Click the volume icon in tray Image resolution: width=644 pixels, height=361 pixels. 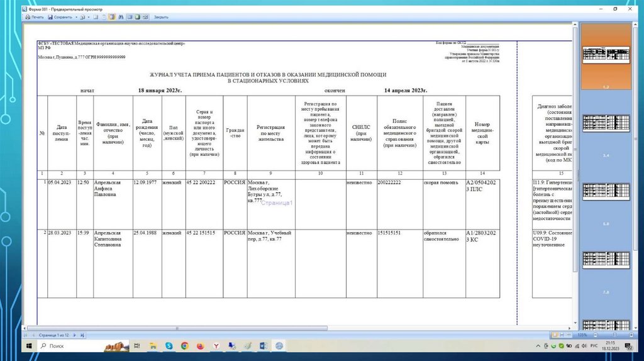[584, 346]
